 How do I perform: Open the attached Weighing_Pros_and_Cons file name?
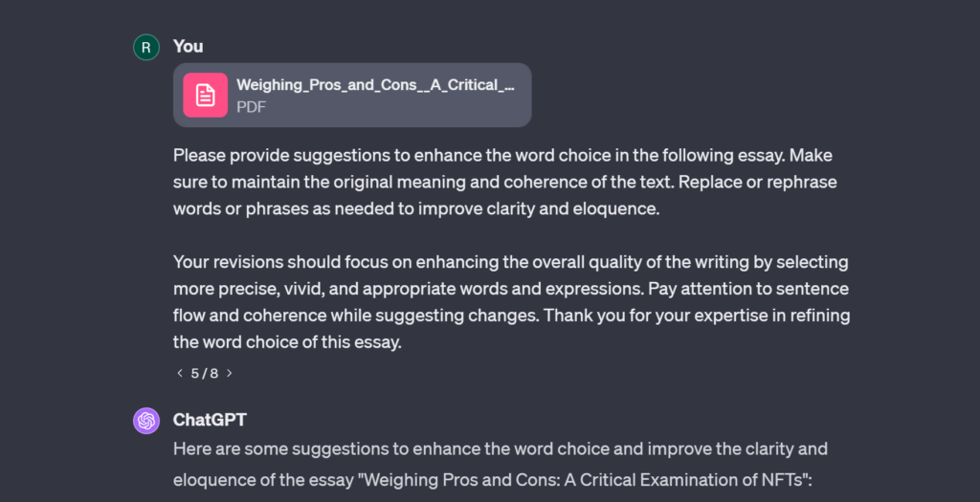(375, 85)
